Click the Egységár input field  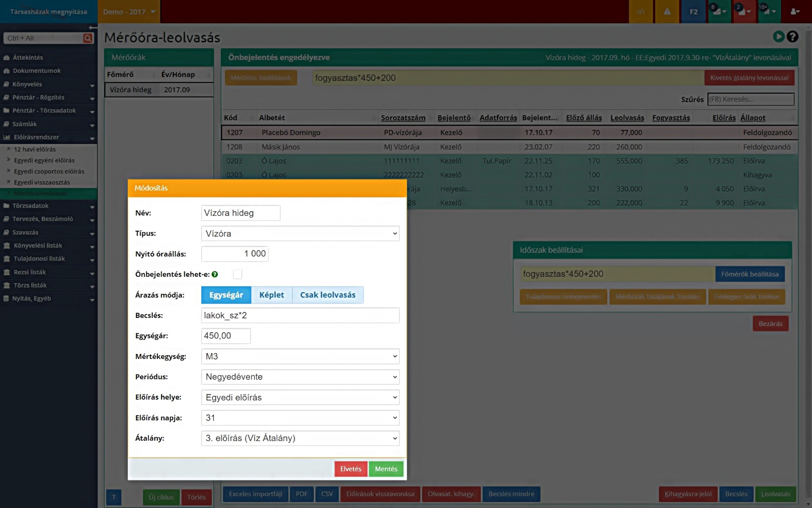[226, 336]
